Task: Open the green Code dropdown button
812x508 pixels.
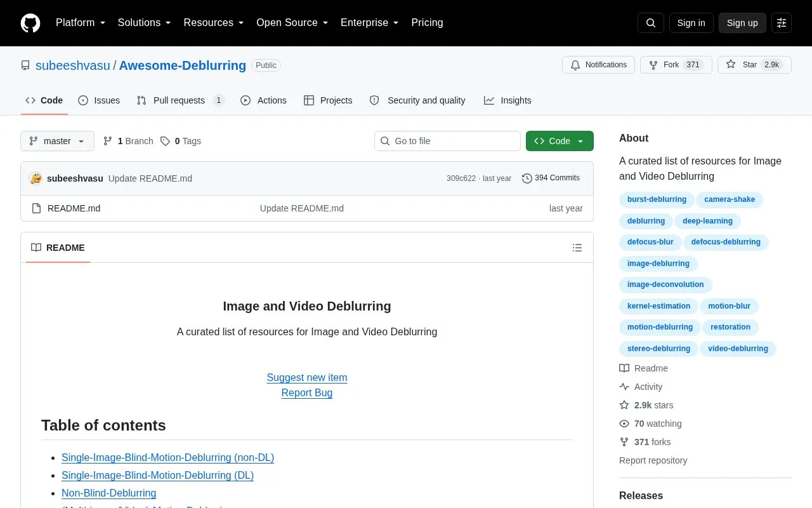Action: point(560,141)
